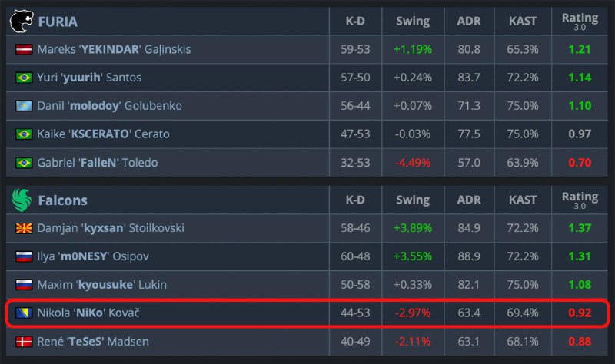The image size is (615, 364).
Task: Sort FURIA table by K-D column
Action: click(354, 22)
